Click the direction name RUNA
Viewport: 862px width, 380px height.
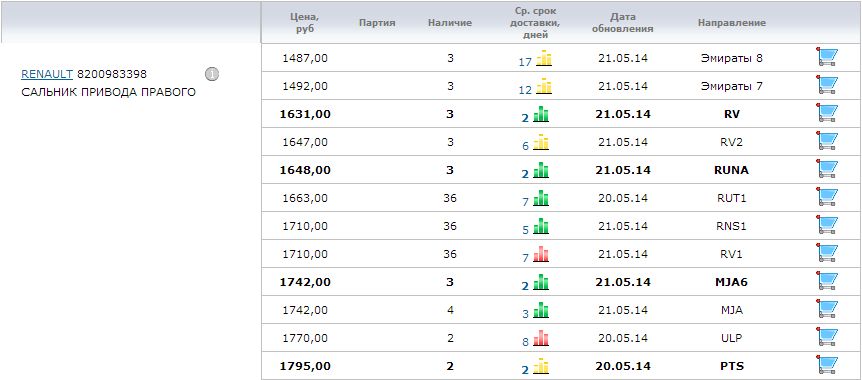[x=732, y=170]
